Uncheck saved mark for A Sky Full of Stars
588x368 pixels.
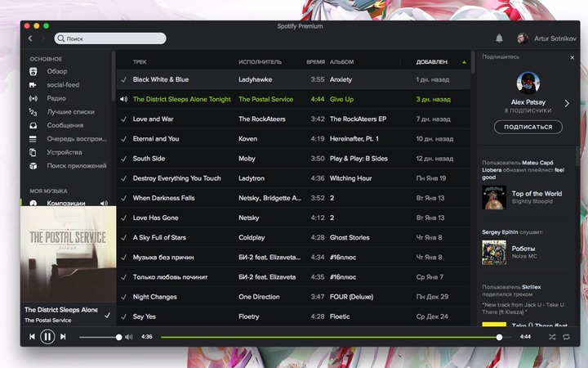pyautogui.click(x=123, y=238)
